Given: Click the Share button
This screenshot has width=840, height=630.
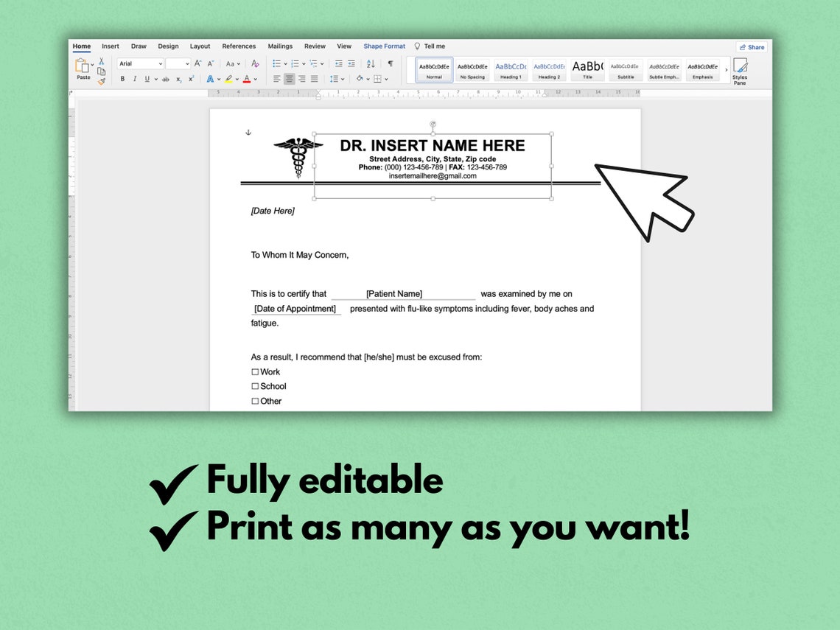Looking at the screenshot, I should coord(752,46).
